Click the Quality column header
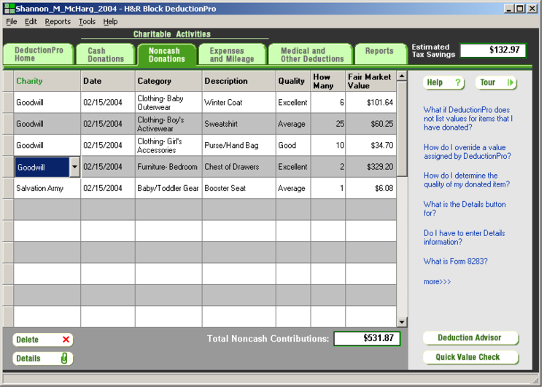The image size is (547, 392). click(x=293, y=81)
